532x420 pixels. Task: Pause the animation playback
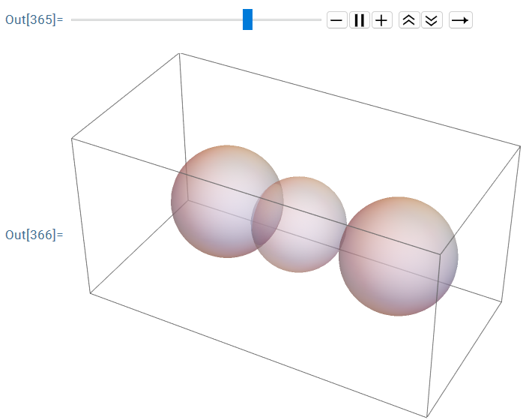click(x=360, y=20)
